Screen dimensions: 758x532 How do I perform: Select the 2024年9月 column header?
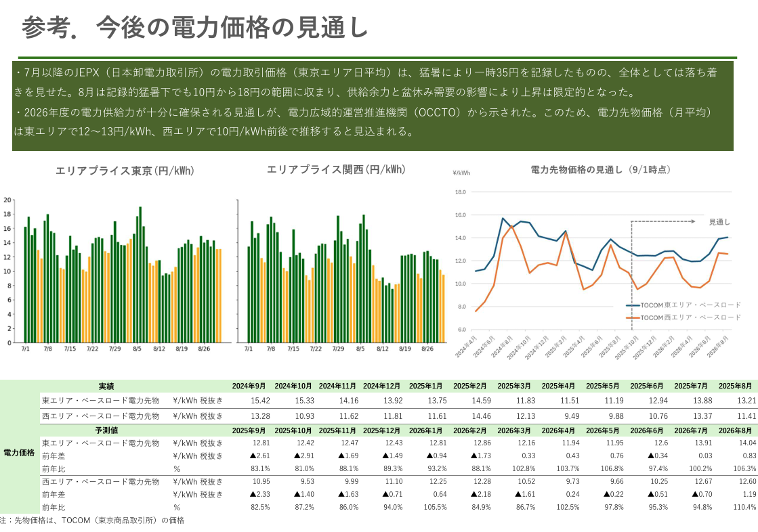[x=249, y=386]
